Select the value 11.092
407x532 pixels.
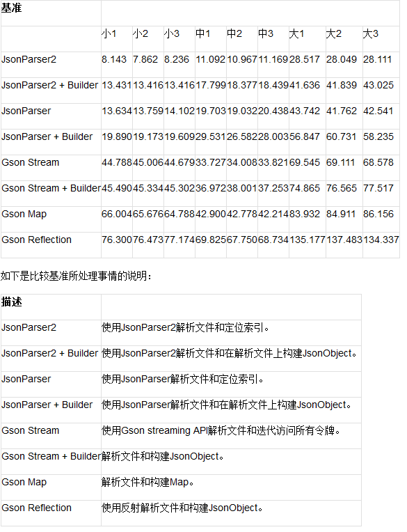[x=210, y=59]
